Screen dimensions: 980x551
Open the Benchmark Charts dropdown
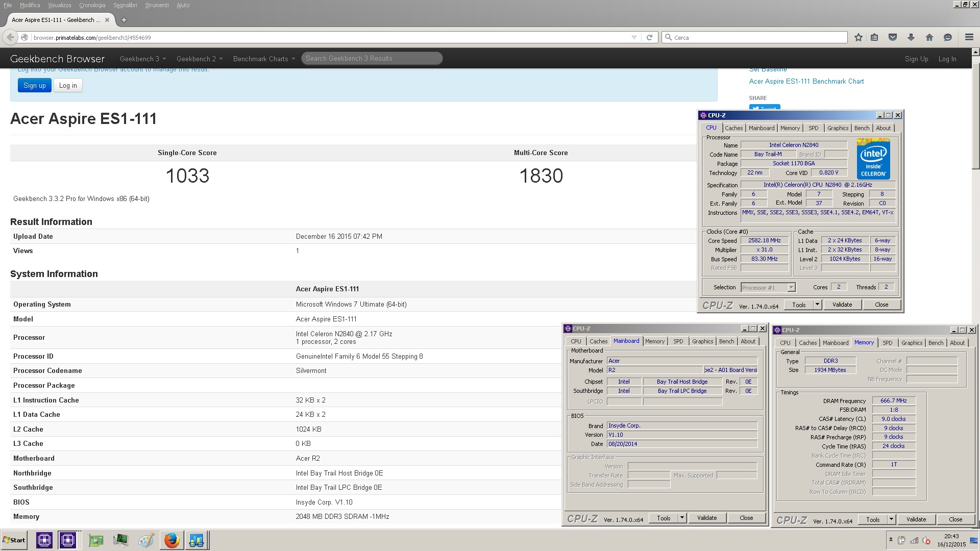point(264,59)
